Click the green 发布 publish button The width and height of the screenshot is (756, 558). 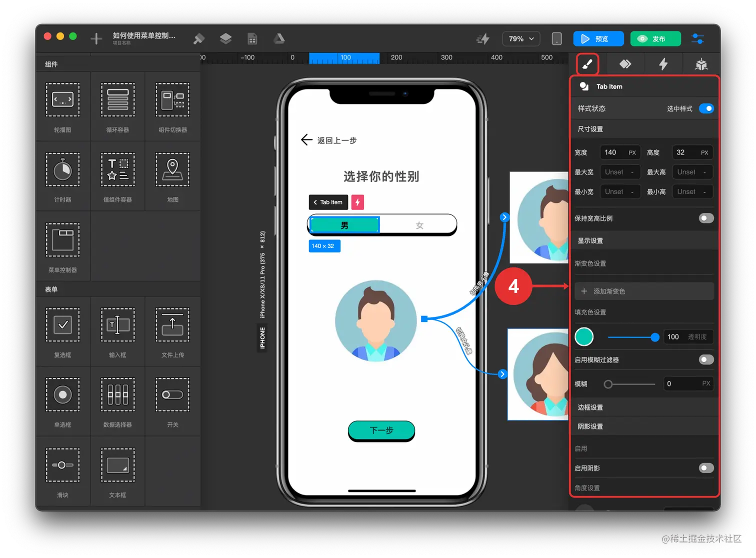[655, 38]
